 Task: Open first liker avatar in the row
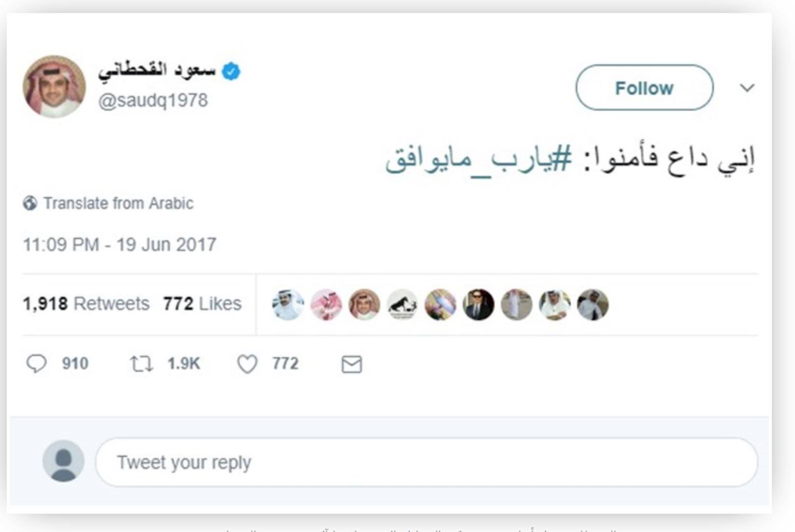click(288, 305)
